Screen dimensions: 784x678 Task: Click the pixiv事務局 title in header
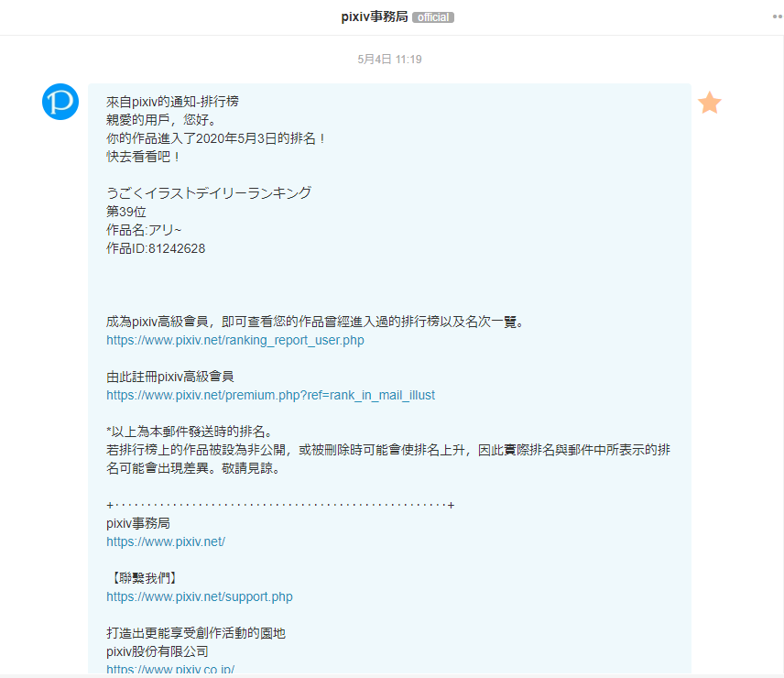tap(375, 16)
